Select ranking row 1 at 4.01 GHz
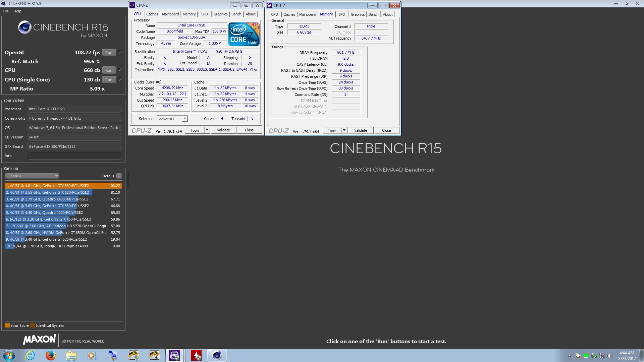Image resolution: width=644 pixels, height=362 pixels. coord(63,186)
